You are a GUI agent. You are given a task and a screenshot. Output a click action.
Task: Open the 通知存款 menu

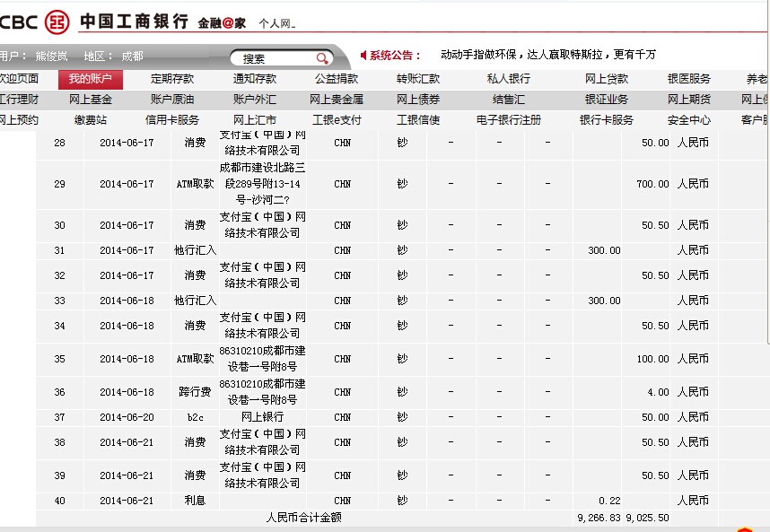click(254, 79)
